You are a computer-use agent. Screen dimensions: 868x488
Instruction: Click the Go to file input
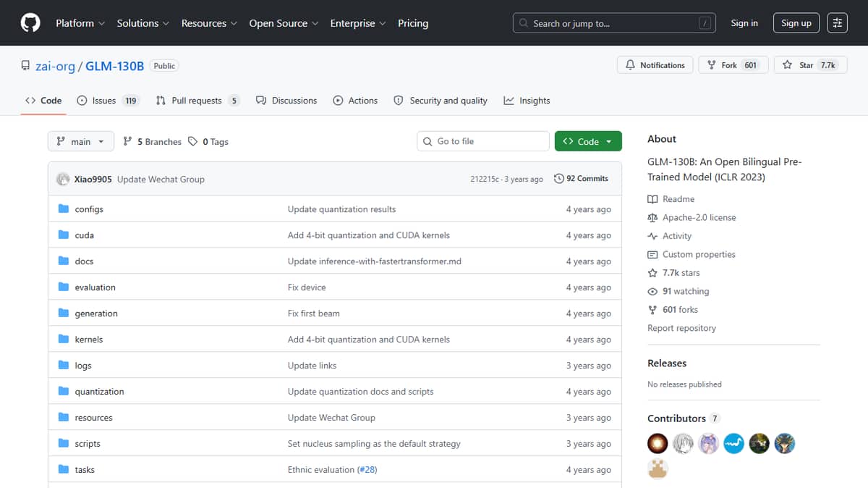click(483, 141)
